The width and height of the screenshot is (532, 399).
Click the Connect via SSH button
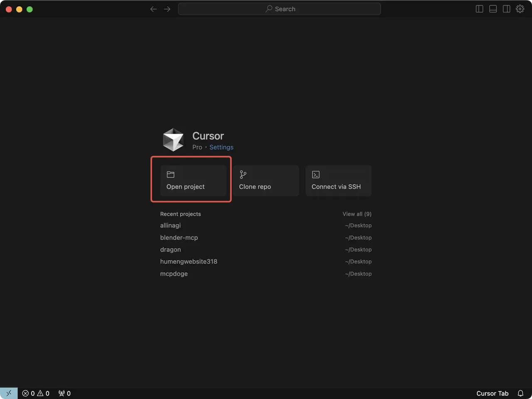(338, 181)
